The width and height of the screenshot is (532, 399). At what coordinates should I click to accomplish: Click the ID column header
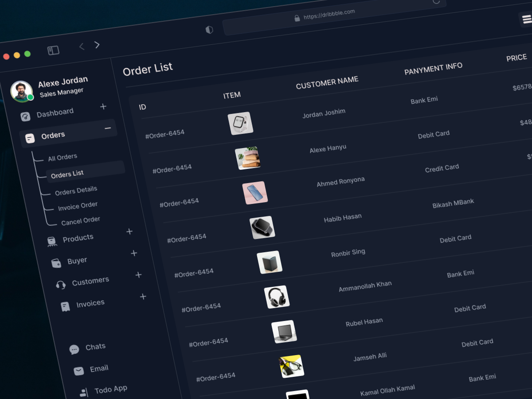click(142, 107)
